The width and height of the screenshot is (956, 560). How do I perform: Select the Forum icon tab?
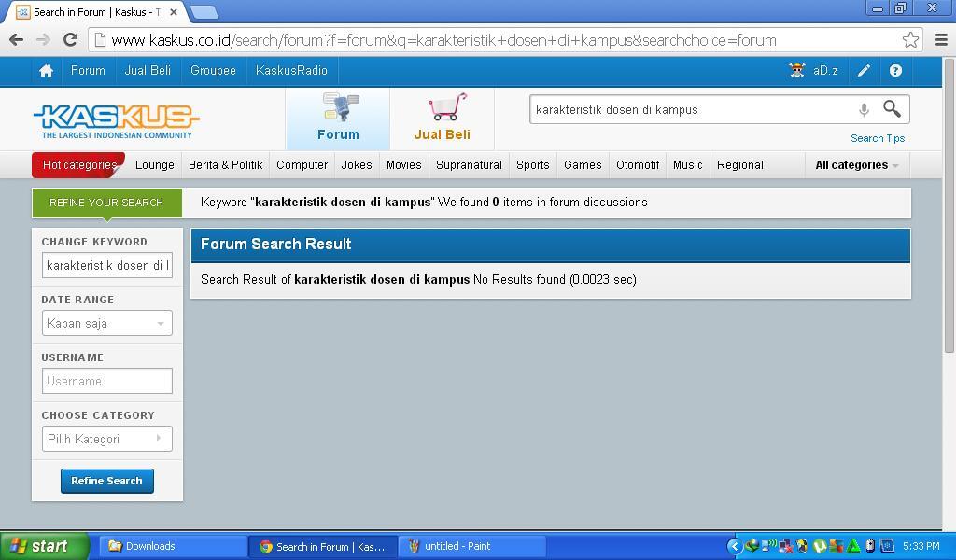pos(338,119)
